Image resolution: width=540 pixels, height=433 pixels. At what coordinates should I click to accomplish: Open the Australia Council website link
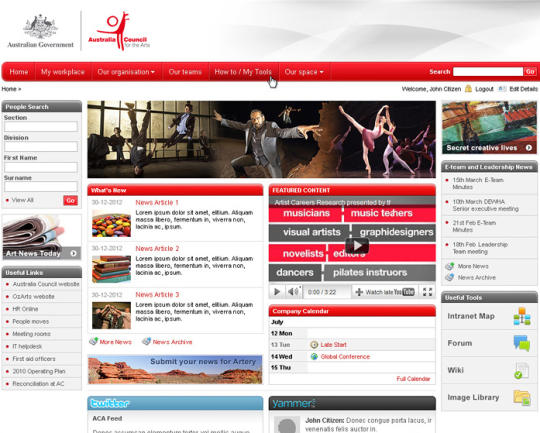pyautogui.click(x=46, y=284)
